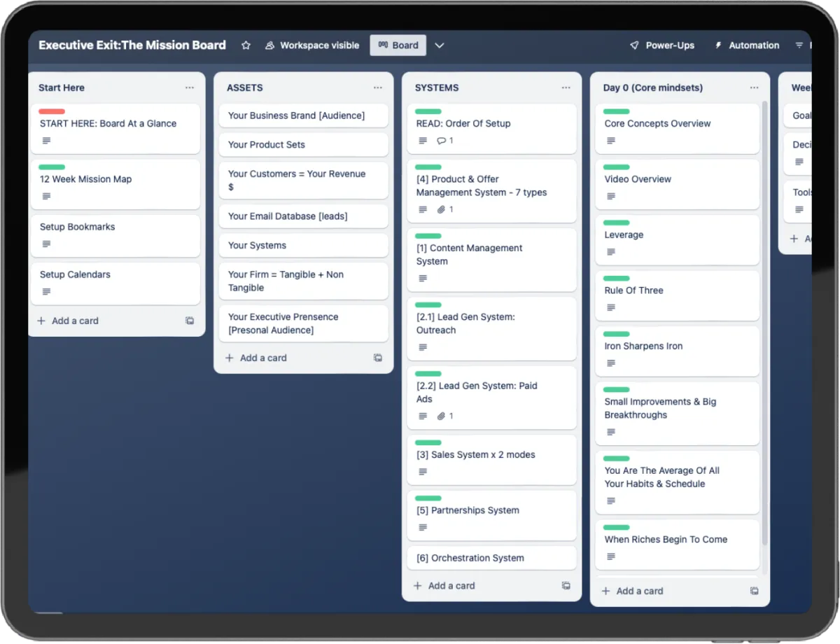Open Rule Of Three card
This screenshot has height=644, width=840.
tap(677, 295)
